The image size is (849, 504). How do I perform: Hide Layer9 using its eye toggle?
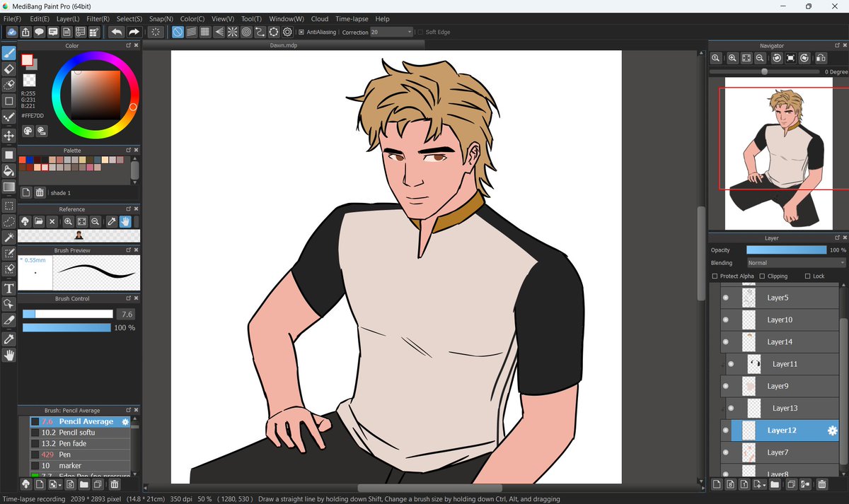click(x=725, y=386)
